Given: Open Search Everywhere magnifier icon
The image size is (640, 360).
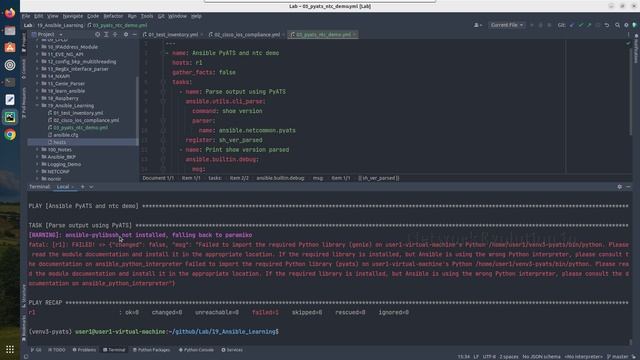Looking at the screenshot, I should (617, 25).
